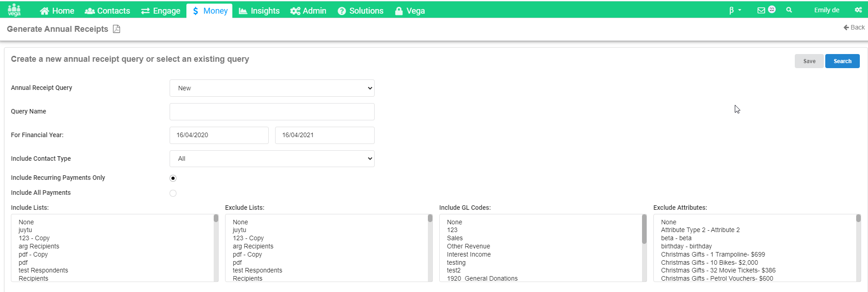
Task: Select 'Christmas Gifts - 32 Movie Tickets- $386'
Action: 718,270
